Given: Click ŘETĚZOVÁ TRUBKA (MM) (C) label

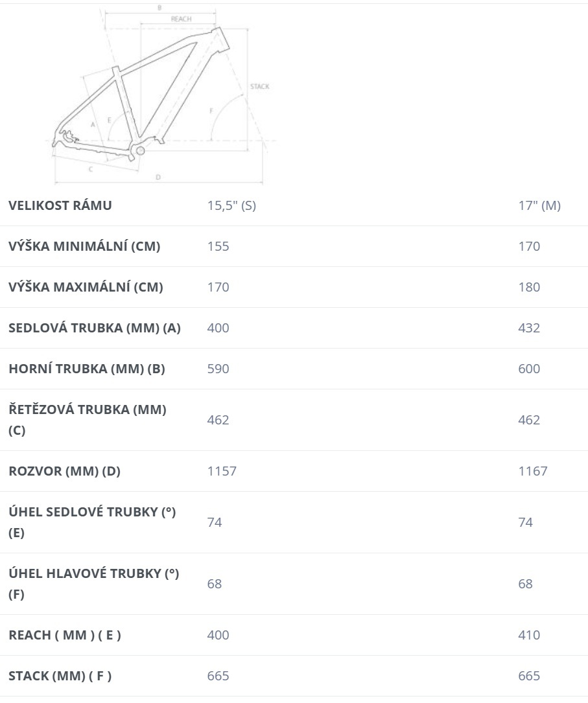Looking at the screenshot, I should [88, 420].
